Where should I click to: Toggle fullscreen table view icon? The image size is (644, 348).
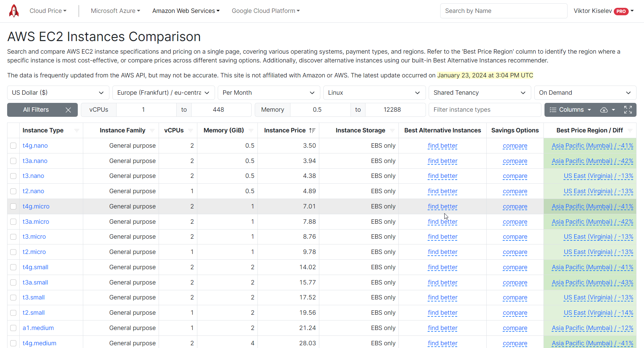628,110
